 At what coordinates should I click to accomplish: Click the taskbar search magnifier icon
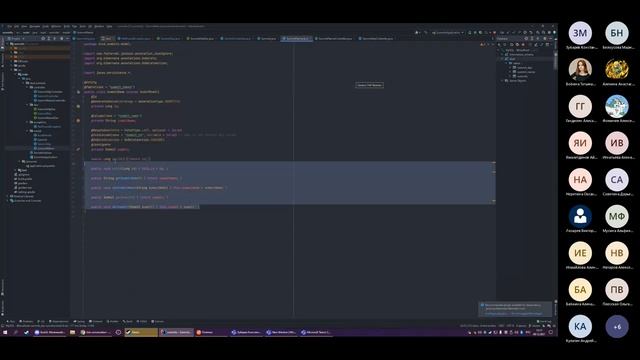click(x=16, y=333)
